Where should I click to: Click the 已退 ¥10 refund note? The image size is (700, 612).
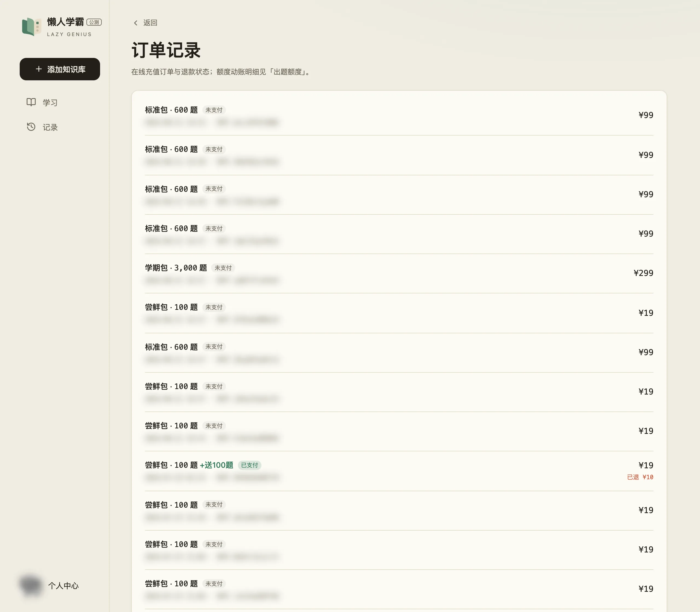(x=640, y=477)
